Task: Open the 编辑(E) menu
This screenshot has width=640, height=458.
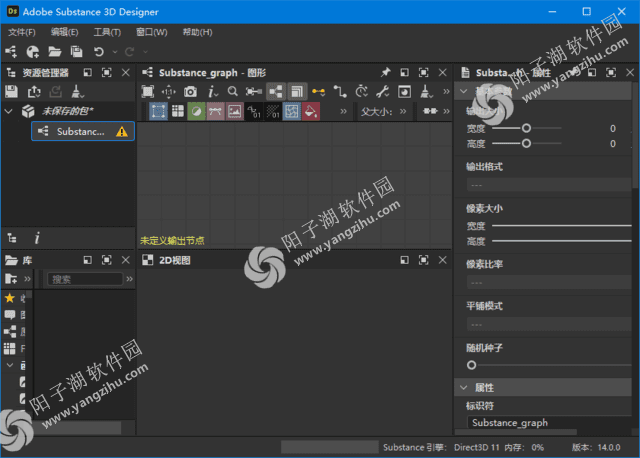Action: point(64,32)
